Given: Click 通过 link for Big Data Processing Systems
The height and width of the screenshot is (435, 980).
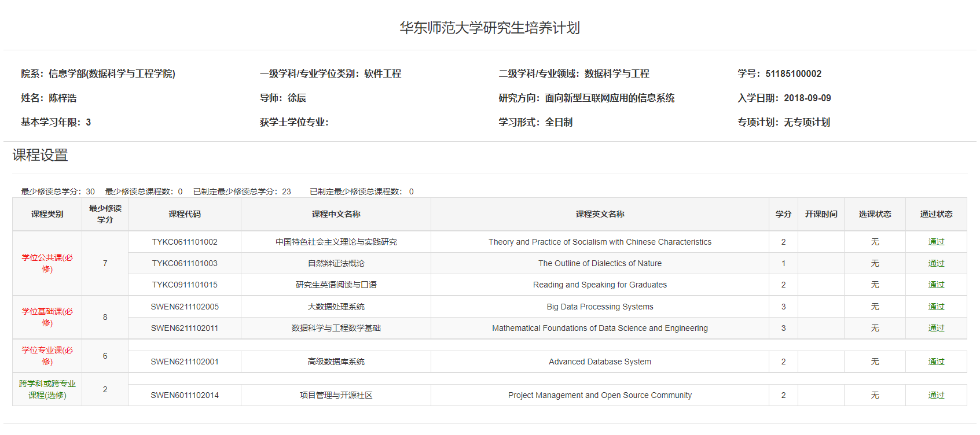Looking at the screenshot, I should (x=936, y=307).
